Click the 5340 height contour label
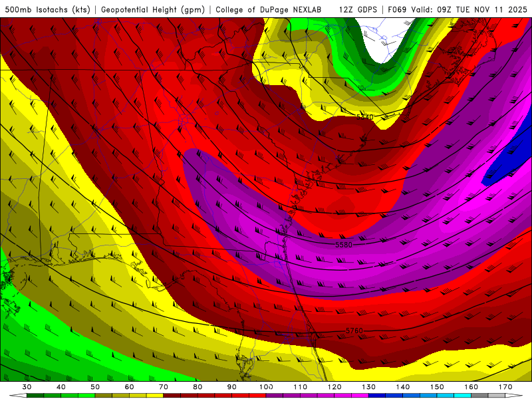The width and height of the screenshot is (532, 399). (x=364, y=117)
